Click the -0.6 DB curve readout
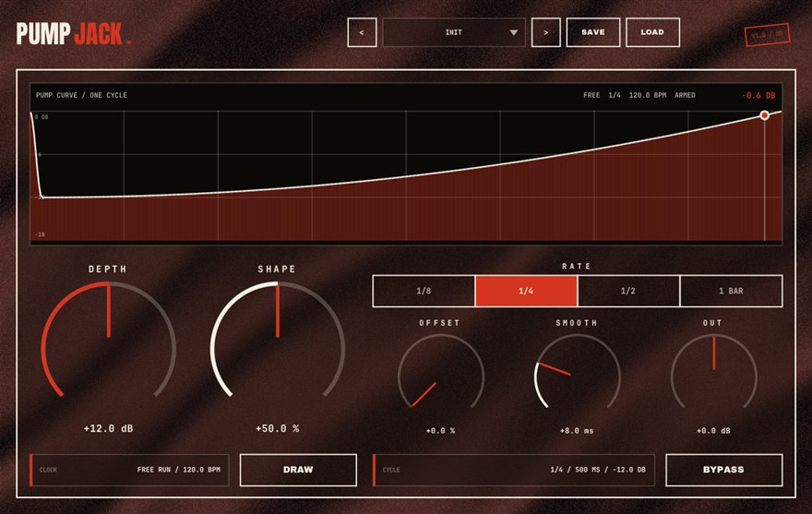The width and height of the screenshot is (812, 514). tap(758, 95)
